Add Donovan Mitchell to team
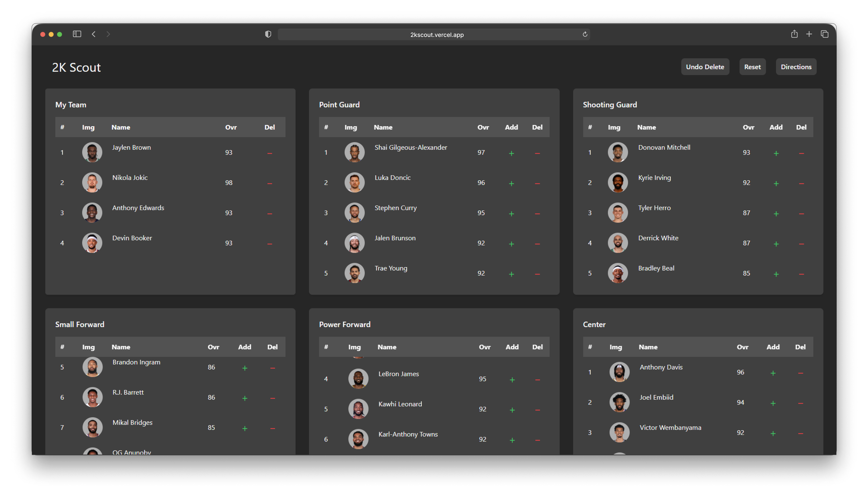 click(776, 153)
